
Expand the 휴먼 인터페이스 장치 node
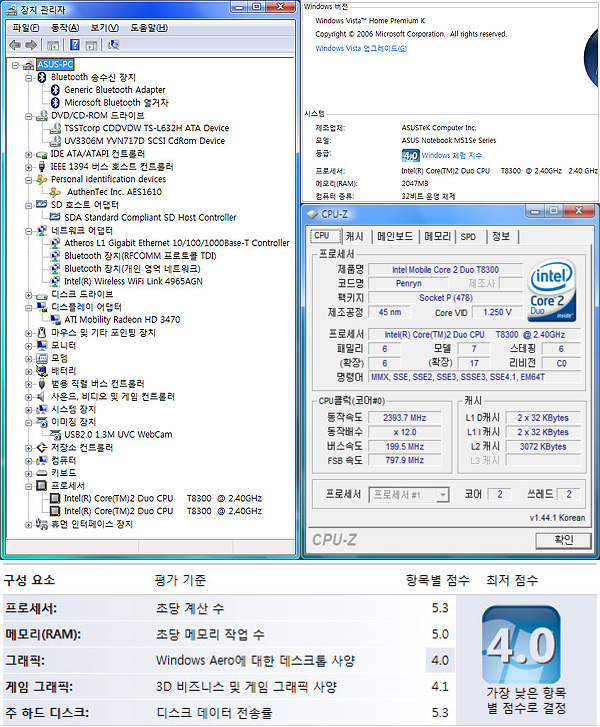click(29, 525)
